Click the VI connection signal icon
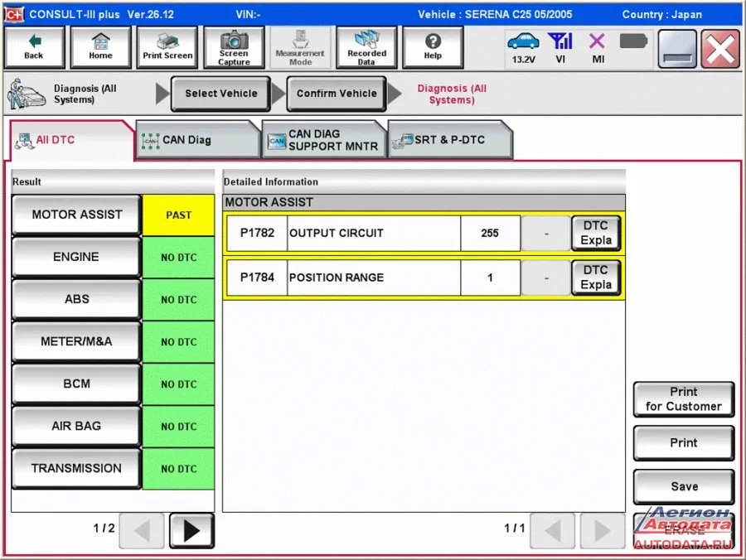Viewport: 746px width, 560px height. tap(560, 41)
